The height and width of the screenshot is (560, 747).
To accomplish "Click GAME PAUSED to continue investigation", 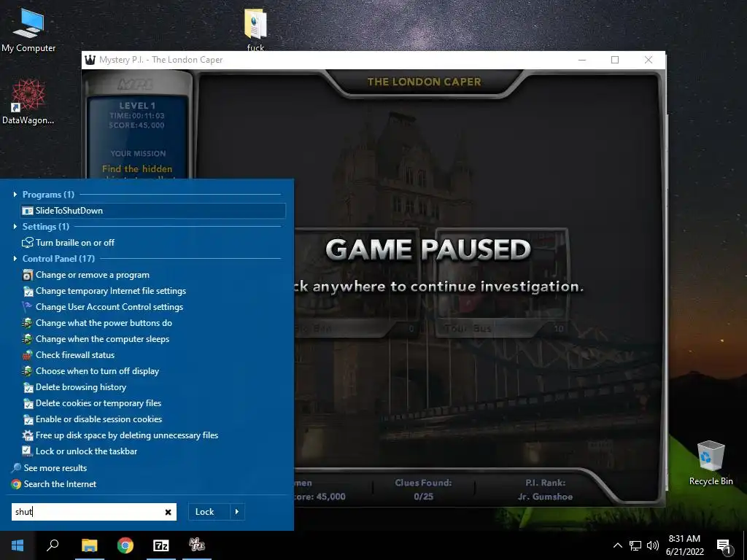I will coord(427,249).
